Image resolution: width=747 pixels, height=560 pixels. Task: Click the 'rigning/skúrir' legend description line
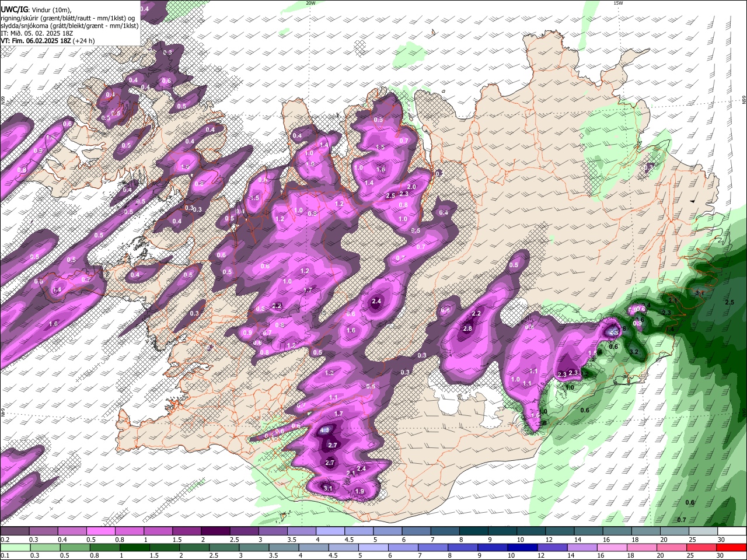(x=69, y=17)
